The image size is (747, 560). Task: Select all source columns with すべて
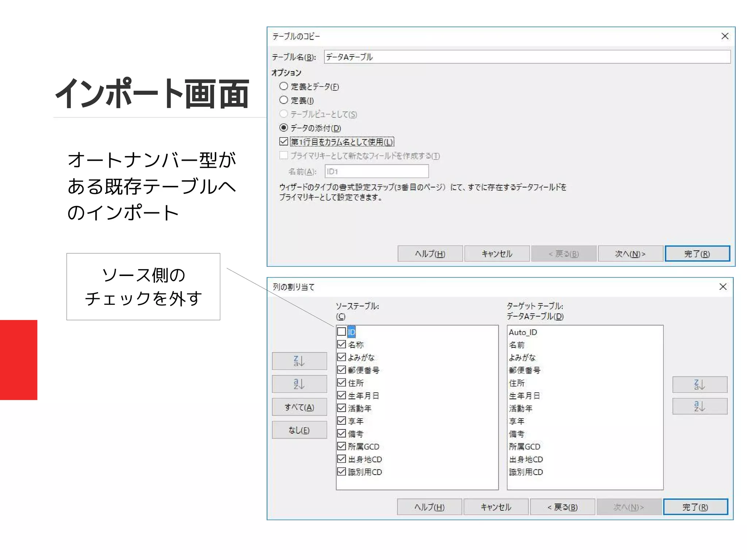(x=299, y=407)
